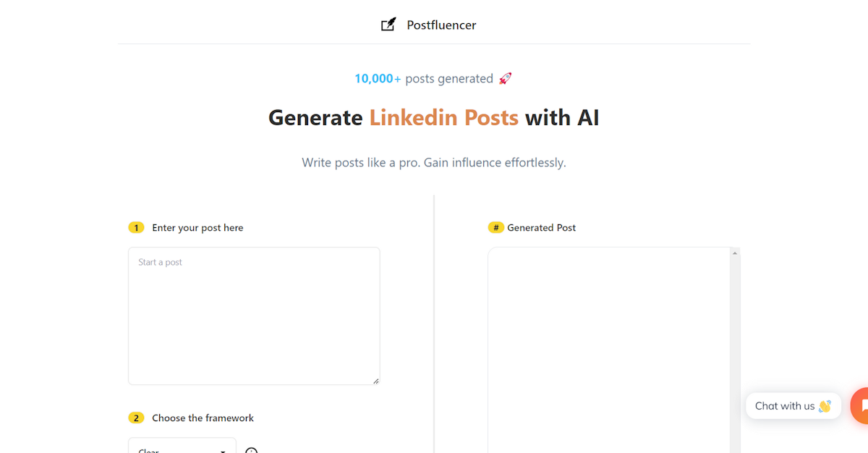Open the framework dropdown showing Clear
This screenshot has height=453, width=868.
(x=182, y=446)
